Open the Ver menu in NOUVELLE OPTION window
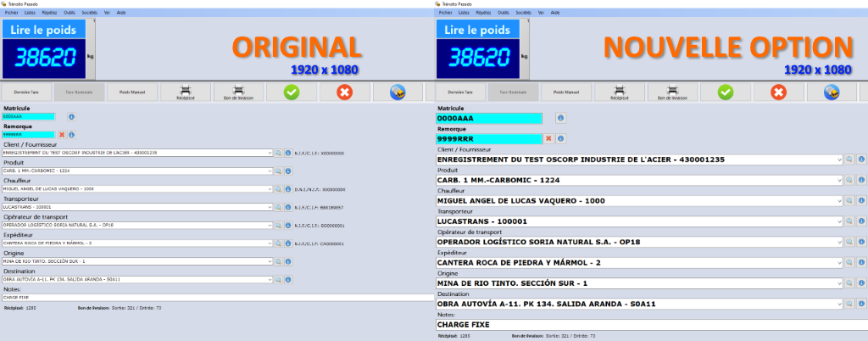This screenshot has width=868, height=341. [541, 12]
